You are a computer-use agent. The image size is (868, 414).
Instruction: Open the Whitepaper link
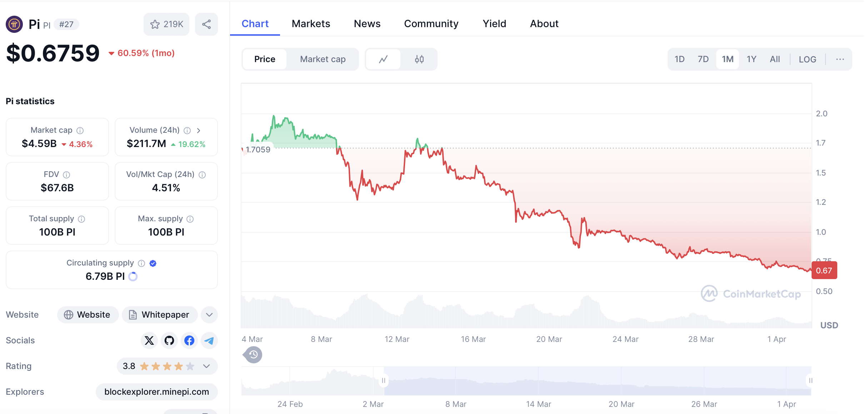click(x=159, y=315)
